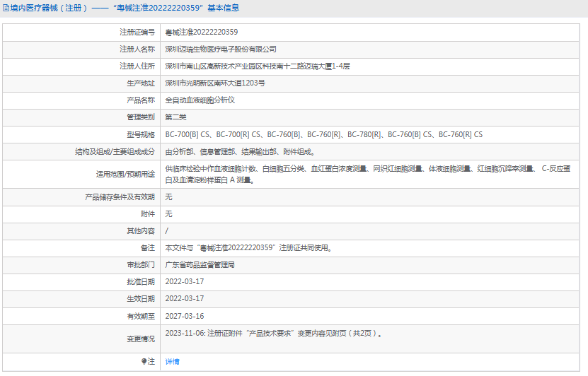
Task: Click the 生效日期 label
Action: (x=141, y=299)
